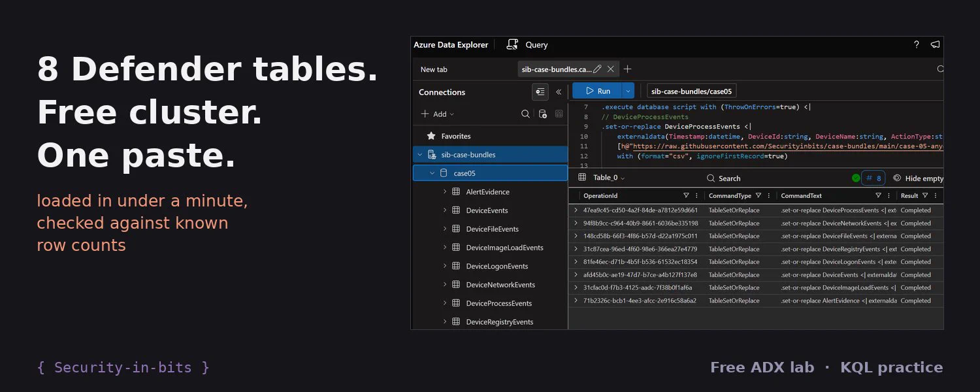980x392 pixels.
Task: Click the add database icon
Action: pyautogui.click(x=542, y=114)
